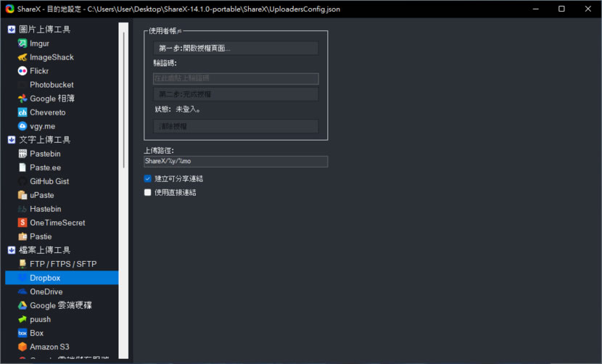This screenshot has height=364, width=602.
Task: Open the Amazon S3 uploader settings
Action: 49,347
